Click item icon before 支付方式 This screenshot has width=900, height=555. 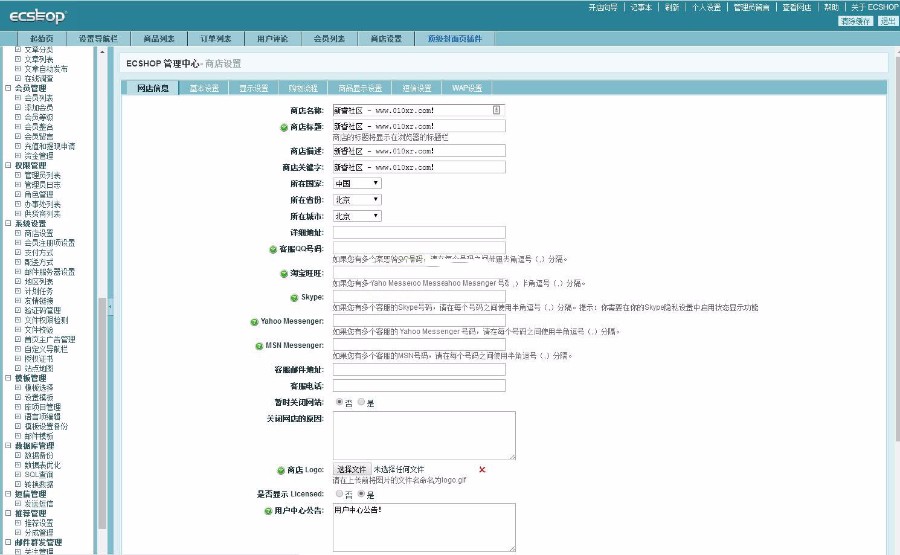coord(18,253)
